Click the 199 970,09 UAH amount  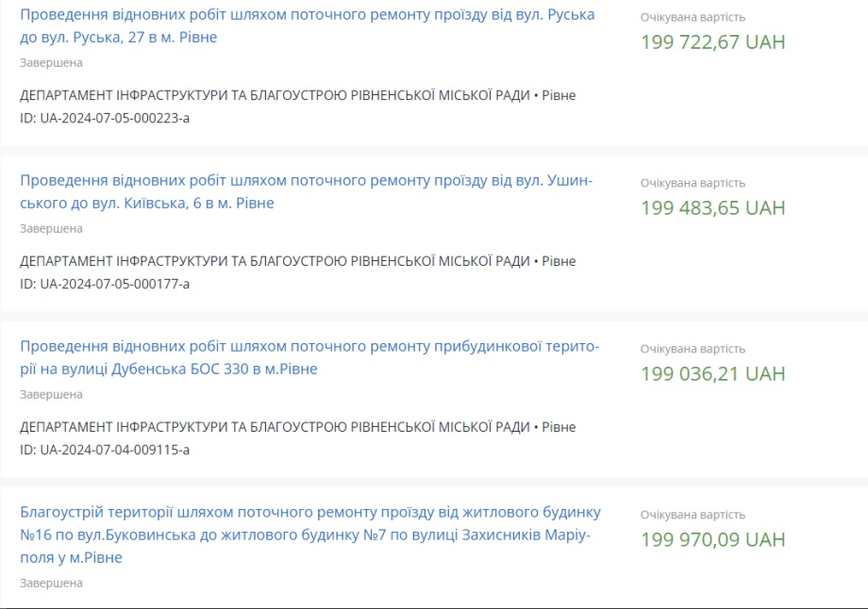tap(712, 540)
